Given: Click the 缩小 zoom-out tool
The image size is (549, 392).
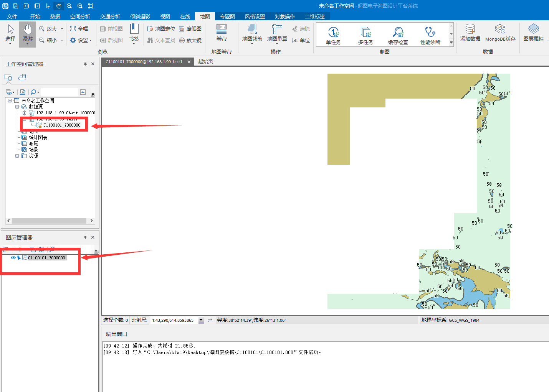Looking at the screenshot, I should click(x=48, y=40).
